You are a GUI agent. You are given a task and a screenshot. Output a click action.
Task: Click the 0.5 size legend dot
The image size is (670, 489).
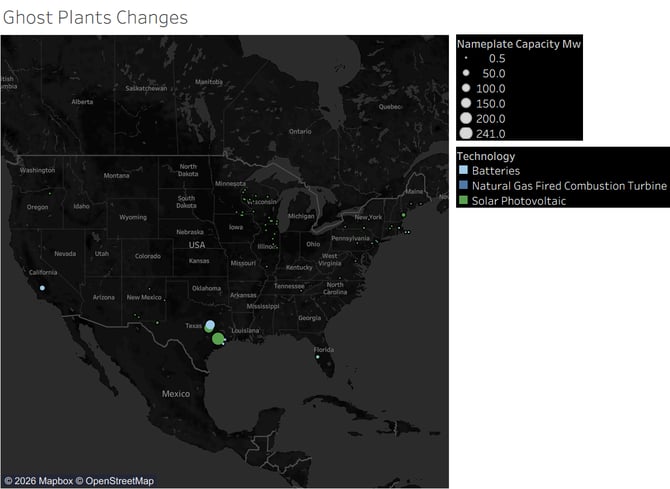(465, 59)
